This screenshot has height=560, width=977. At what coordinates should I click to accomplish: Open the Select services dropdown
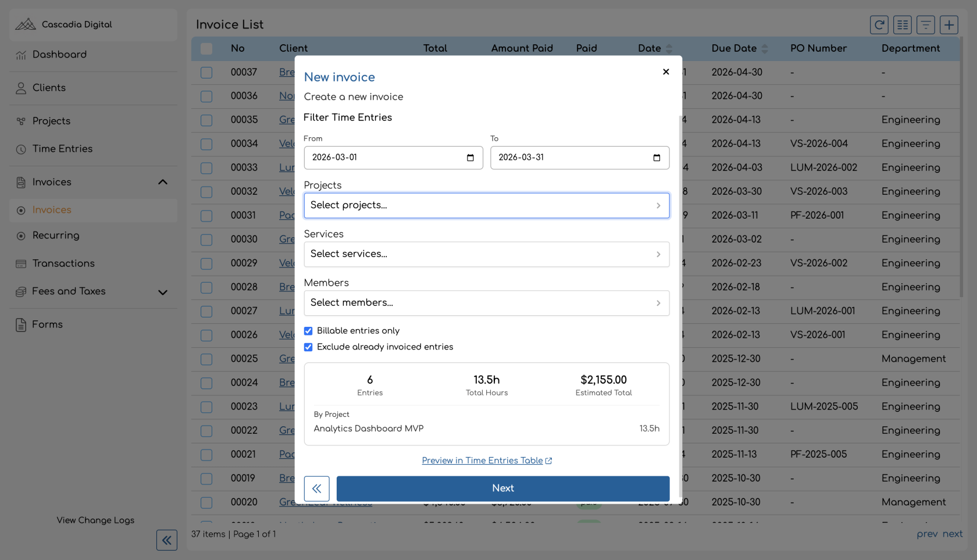(487, 254)
